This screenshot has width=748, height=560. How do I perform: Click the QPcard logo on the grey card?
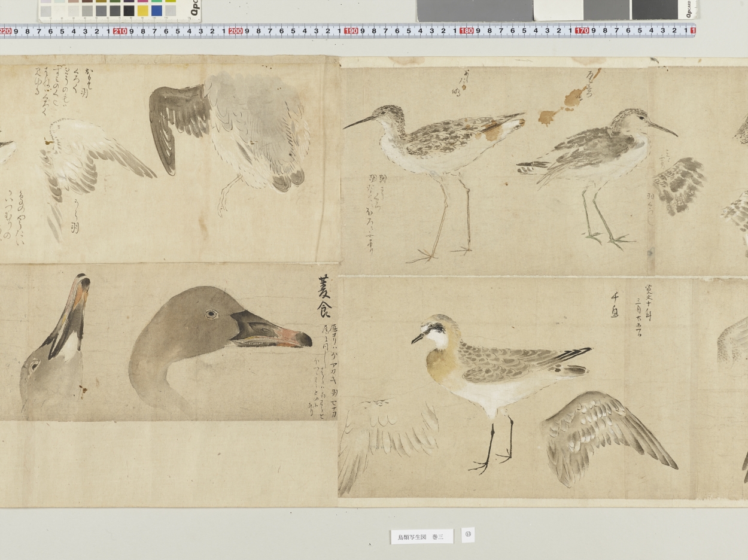pos(688,8)
